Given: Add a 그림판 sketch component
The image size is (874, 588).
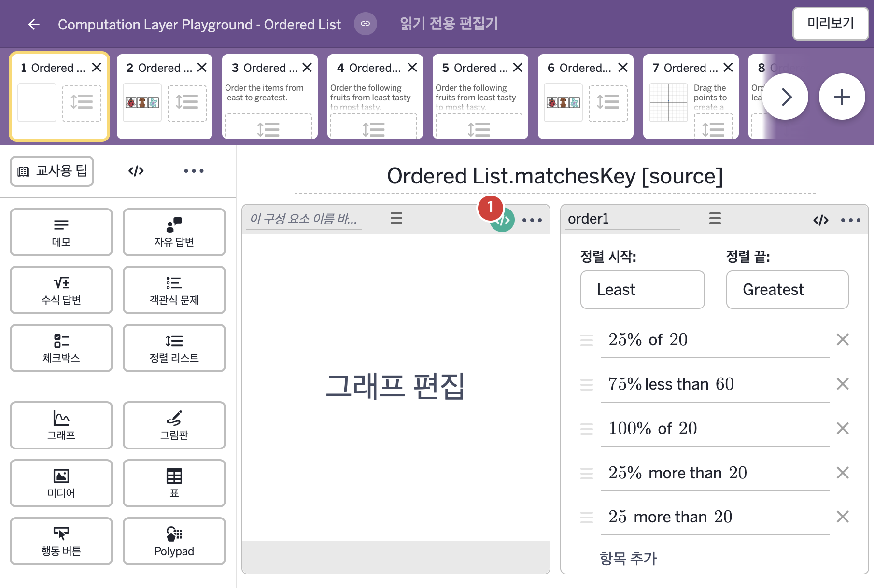Looking at the screenshot, I should coord(174,425).
